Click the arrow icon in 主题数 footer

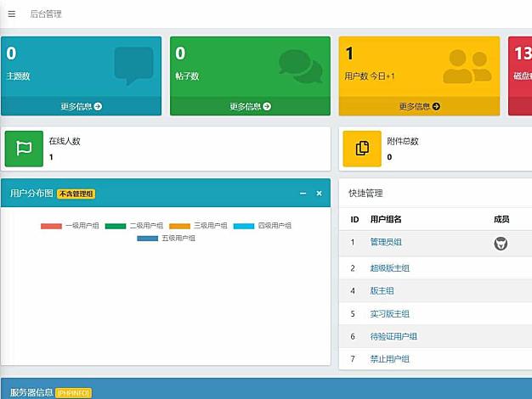pos(98,106)
